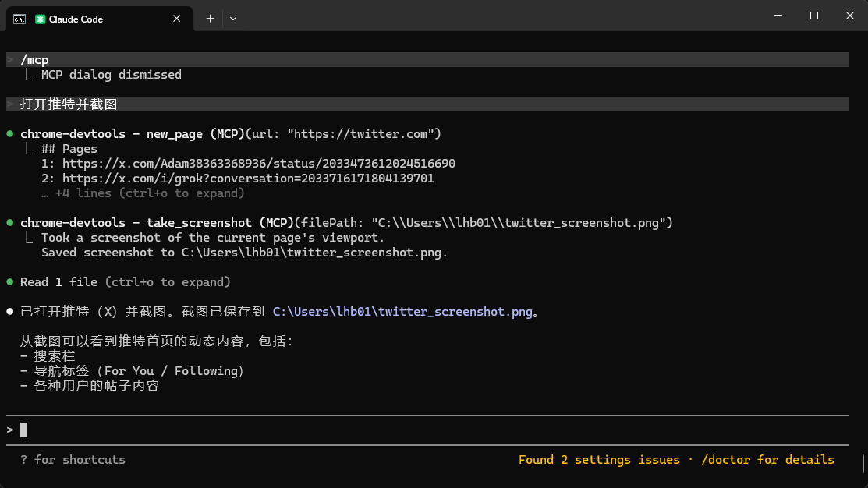Click green status dot beside take_screenshot call
868x488 pixels.
click(10, 223)
